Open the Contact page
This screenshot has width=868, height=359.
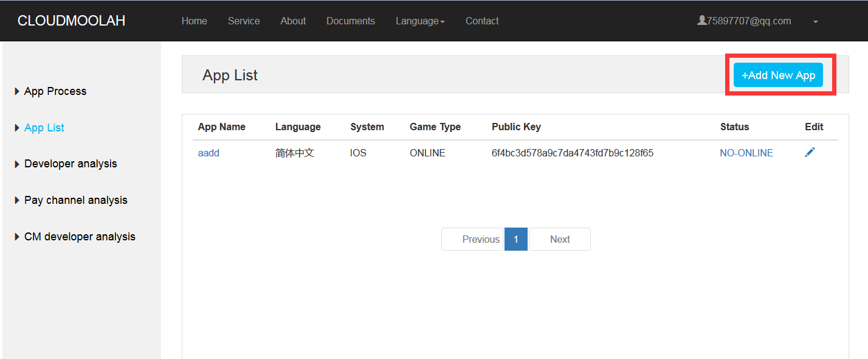click(x=482, y=21)
